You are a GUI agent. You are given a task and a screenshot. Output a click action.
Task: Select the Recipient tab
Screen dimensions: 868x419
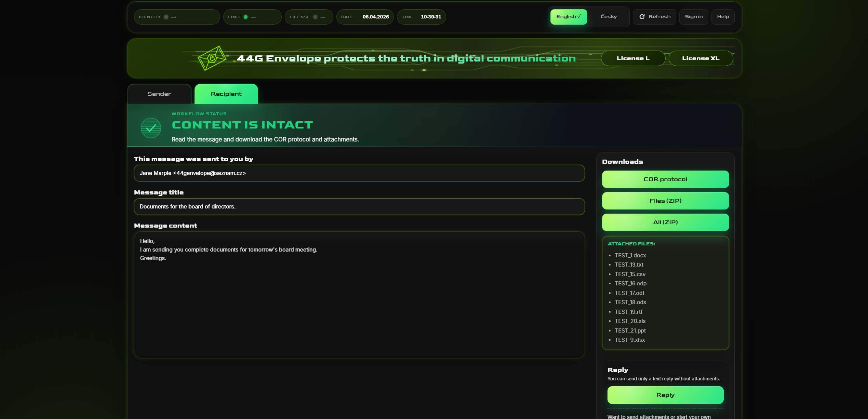(226, 94)
